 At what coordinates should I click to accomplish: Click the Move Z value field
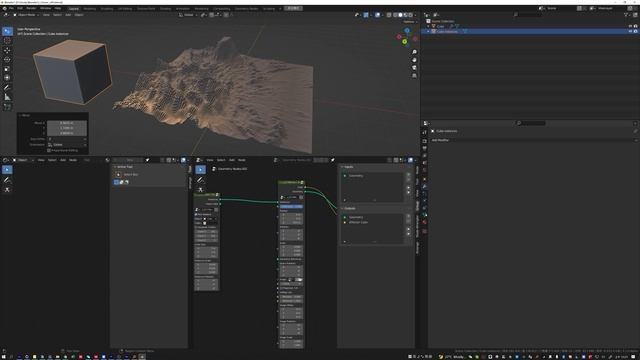tap(67, 133)
